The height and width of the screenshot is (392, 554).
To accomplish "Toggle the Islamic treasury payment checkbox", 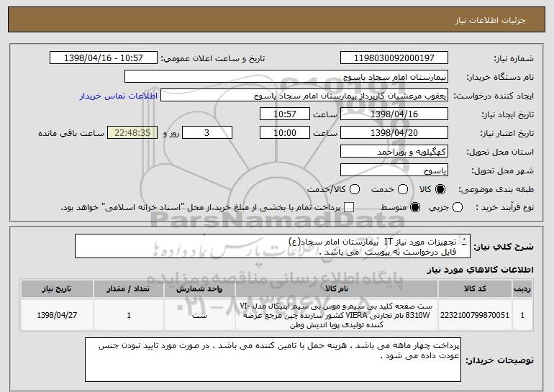I will tap(349, 207).
